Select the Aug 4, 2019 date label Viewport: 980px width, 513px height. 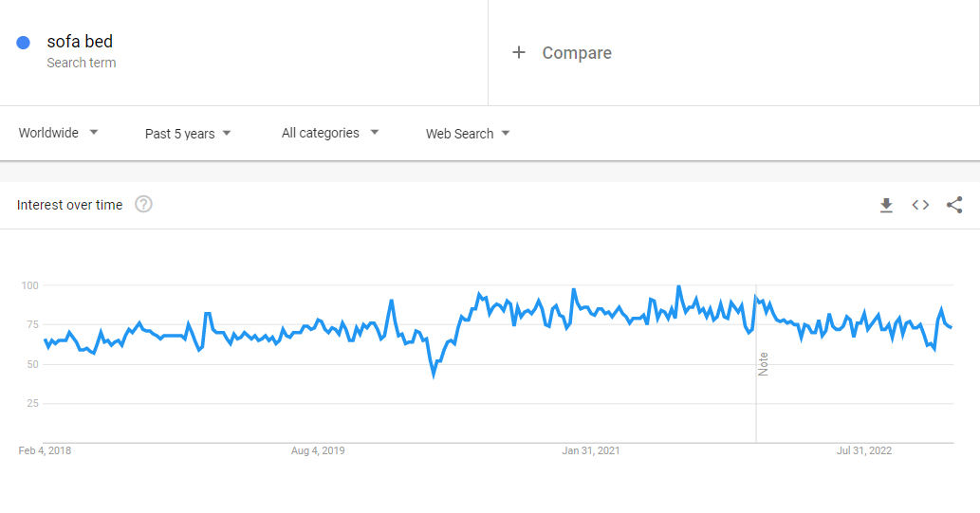pyautogui.click(x=318, y=450)
